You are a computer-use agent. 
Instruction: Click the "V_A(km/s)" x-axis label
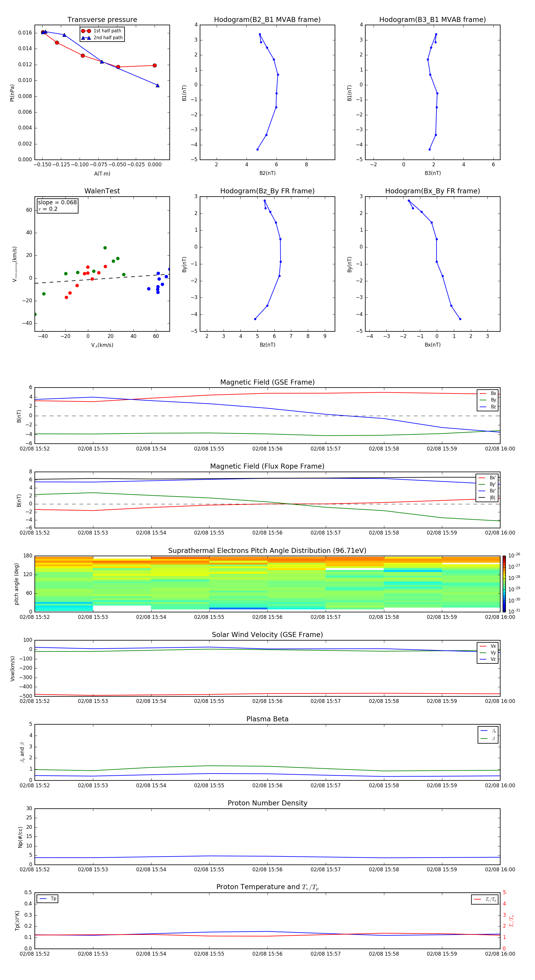coord(102,345)
